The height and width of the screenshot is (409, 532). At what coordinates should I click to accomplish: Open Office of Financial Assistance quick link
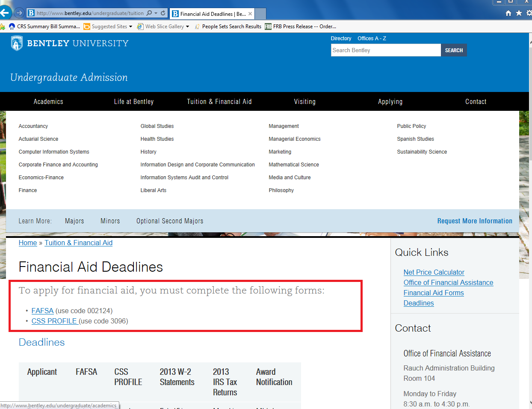click(x=448, y=283)
